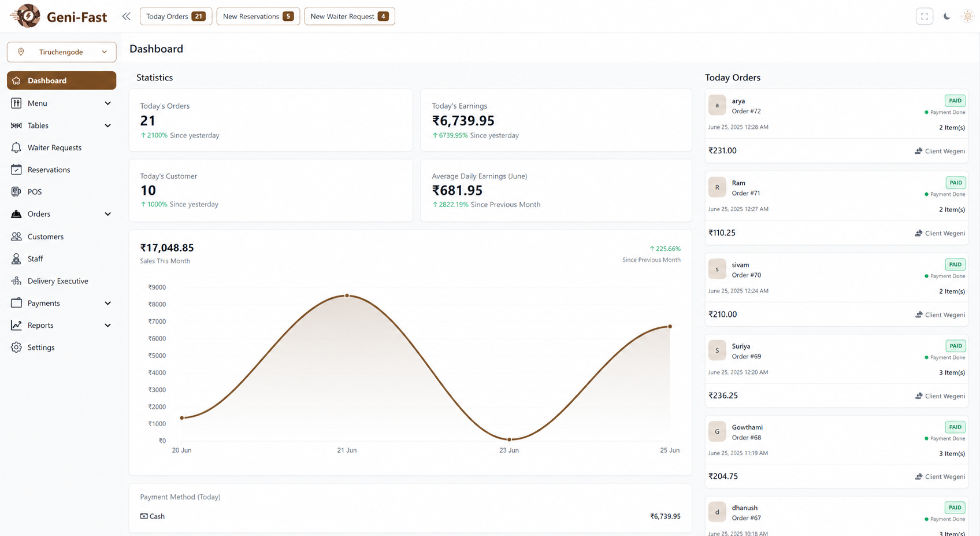Click the avatar for Gowthami
The width and height of the screenshot is (980, 536).
pos(717,431)
